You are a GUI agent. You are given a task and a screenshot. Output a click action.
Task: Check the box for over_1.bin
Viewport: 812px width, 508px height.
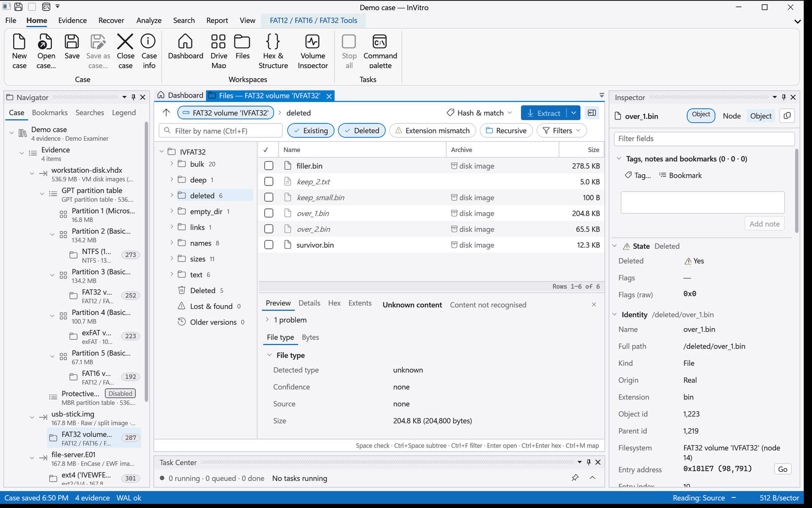click(269, 213)
